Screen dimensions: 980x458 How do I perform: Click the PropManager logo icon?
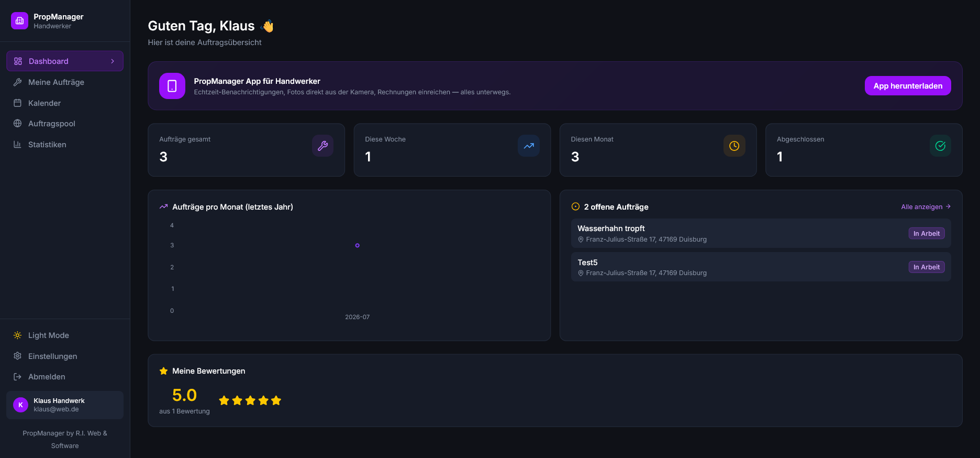point(19,21)
